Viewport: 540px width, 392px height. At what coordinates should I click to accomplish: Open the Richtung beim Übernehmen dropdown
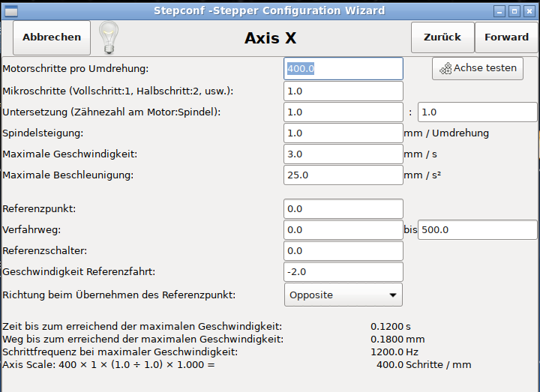click(343, 295)
